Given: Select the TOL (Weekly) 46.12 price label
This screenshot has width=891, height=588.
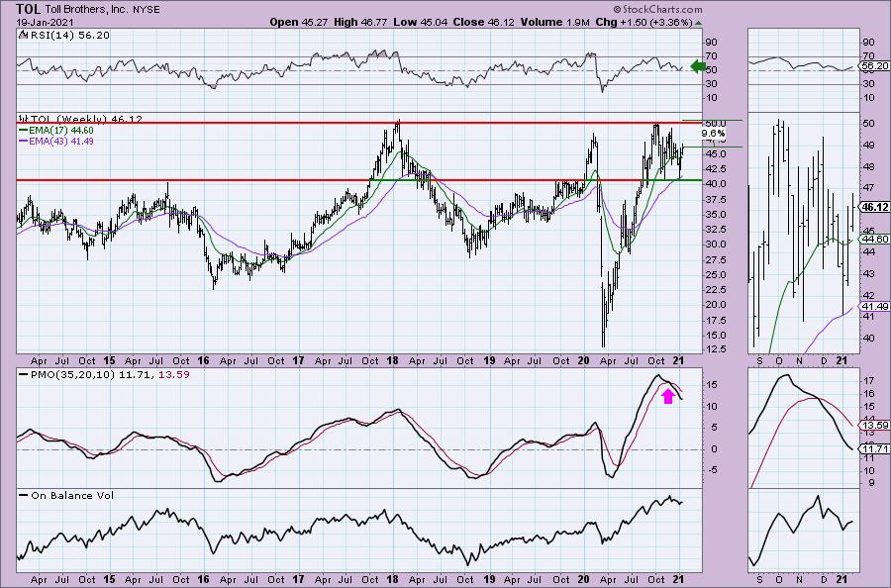Looking at the screenshot, I should pos(80,119).
